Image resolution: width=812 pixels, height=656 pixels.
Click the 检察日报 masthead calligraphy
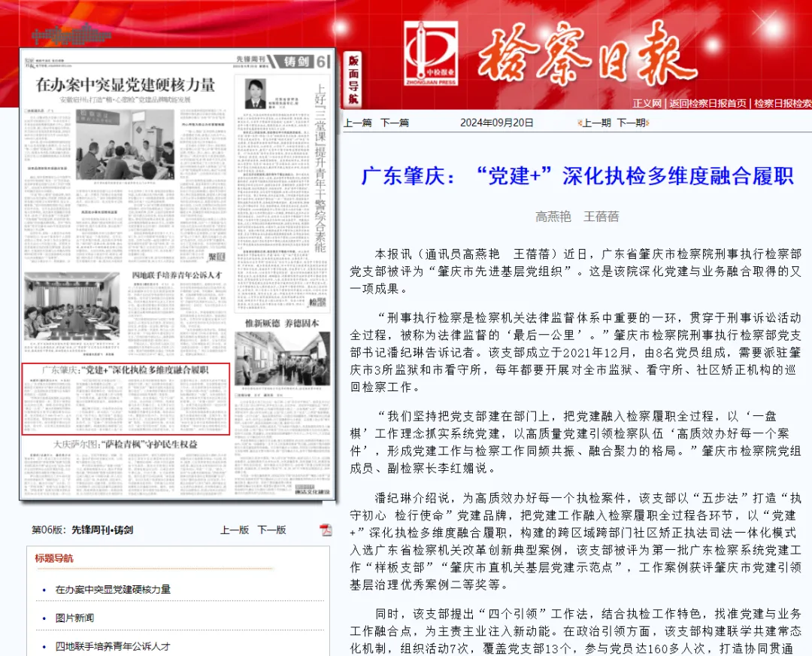coord(586,53)
